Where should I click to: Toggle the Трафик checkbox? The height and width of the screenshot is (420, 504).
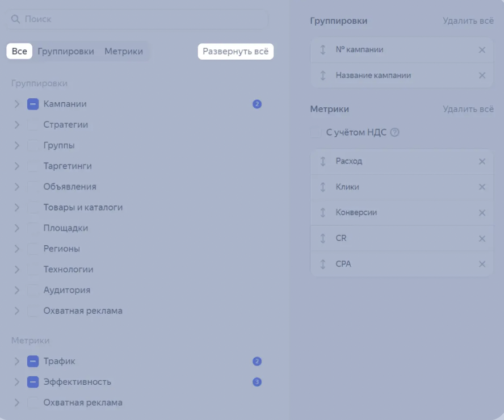tap(33, 361)
